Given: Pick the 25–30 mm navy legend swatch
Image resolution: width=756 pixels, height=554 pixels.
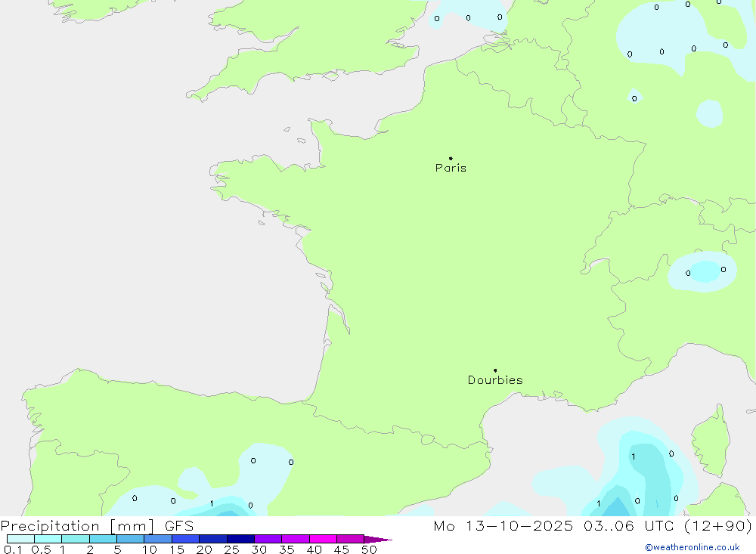Looking at the screenshot, I should [x=240, y=539].
